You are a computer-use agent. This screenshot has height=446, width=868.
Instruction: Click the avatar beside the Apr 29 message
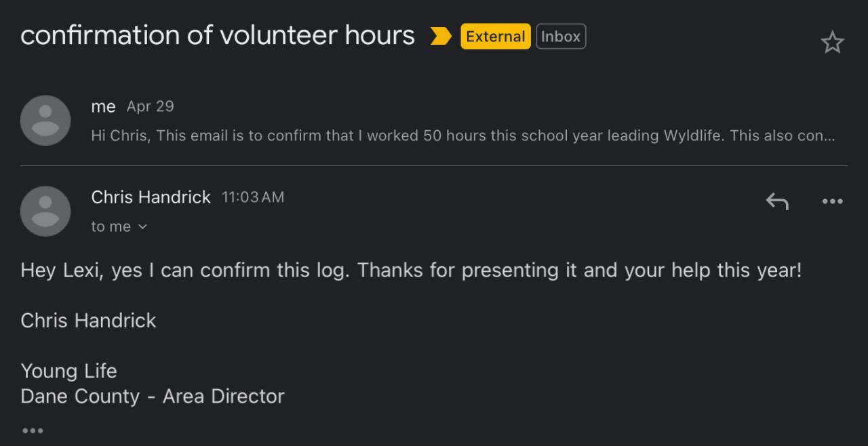click(x=45, y=121)
